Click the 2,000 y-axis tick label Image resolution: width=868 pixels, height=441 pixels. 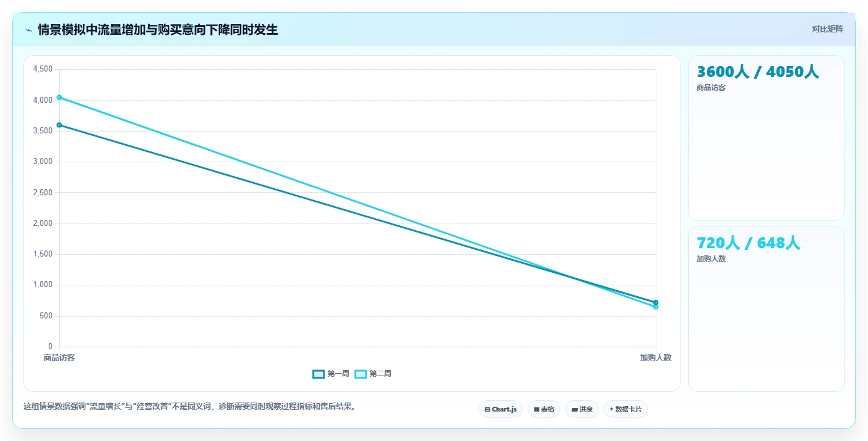coord(43,224)
